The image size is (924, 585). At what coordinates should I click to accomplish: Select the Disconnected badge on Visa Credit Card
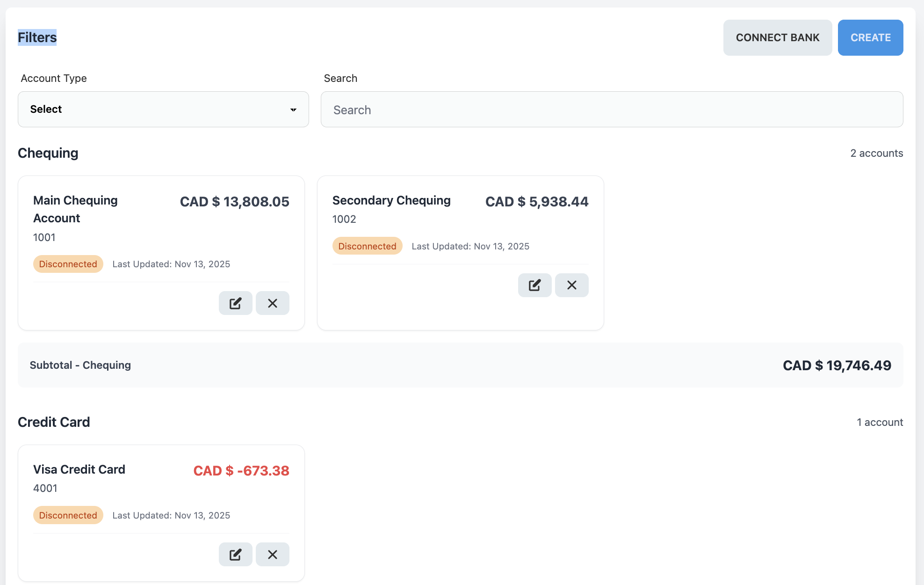68,515
